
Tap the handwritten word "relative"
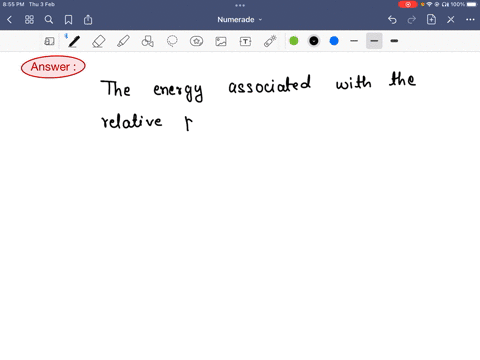pos(132,121)
